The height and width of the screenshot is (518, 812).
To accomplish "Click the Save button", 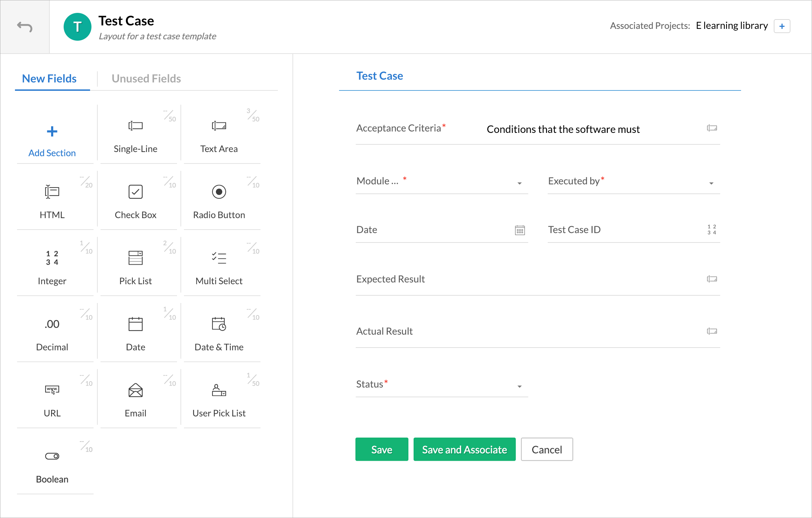I will (x=382, y=449).
